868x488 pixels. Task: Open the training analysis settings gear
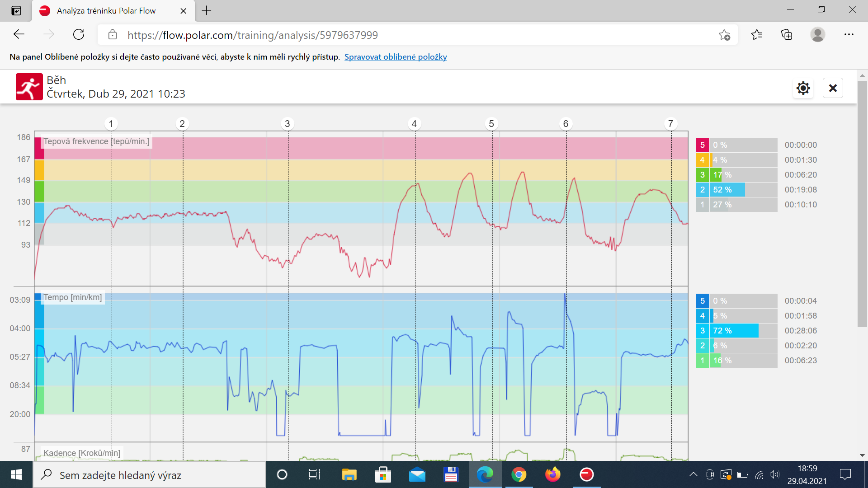click(x=803, y=88)
